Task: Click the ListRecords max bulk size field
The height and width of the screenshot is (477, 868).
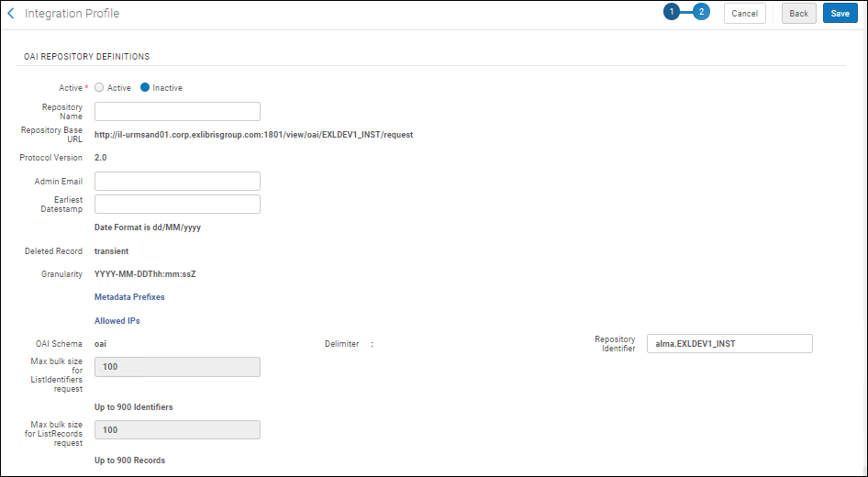Action: 177,430
